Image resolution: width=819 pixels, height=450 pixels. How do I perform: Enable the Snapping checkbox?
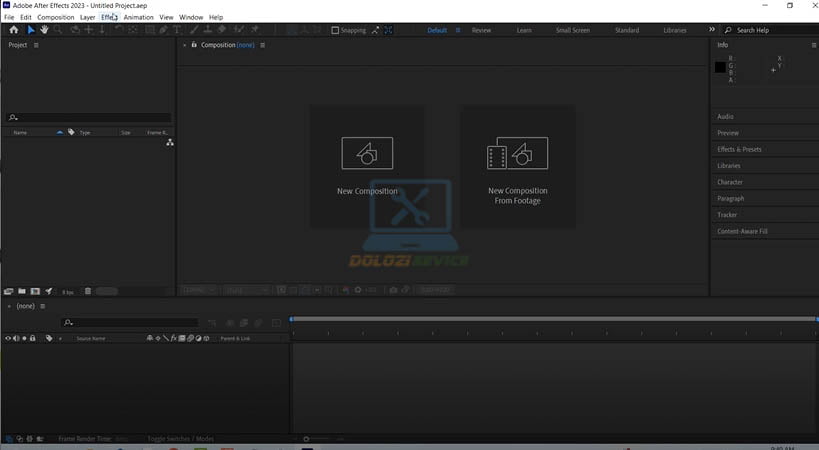click(335, 30)
